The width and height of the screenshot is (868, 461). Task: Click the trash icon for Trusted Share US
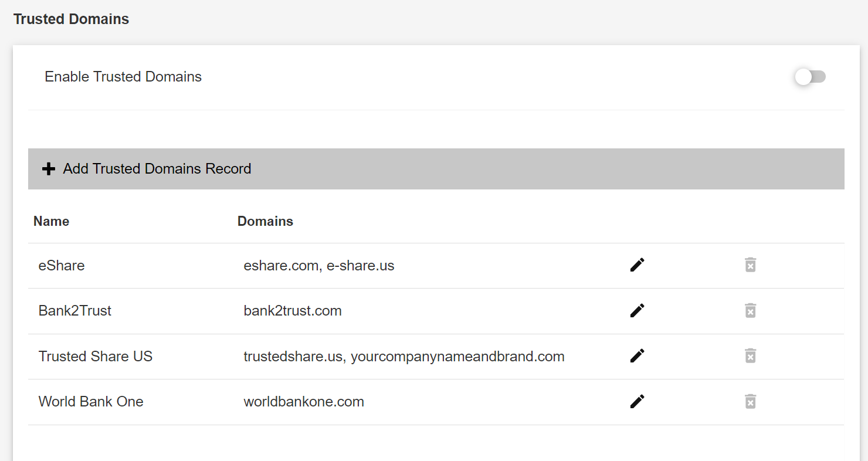(750, 356)
